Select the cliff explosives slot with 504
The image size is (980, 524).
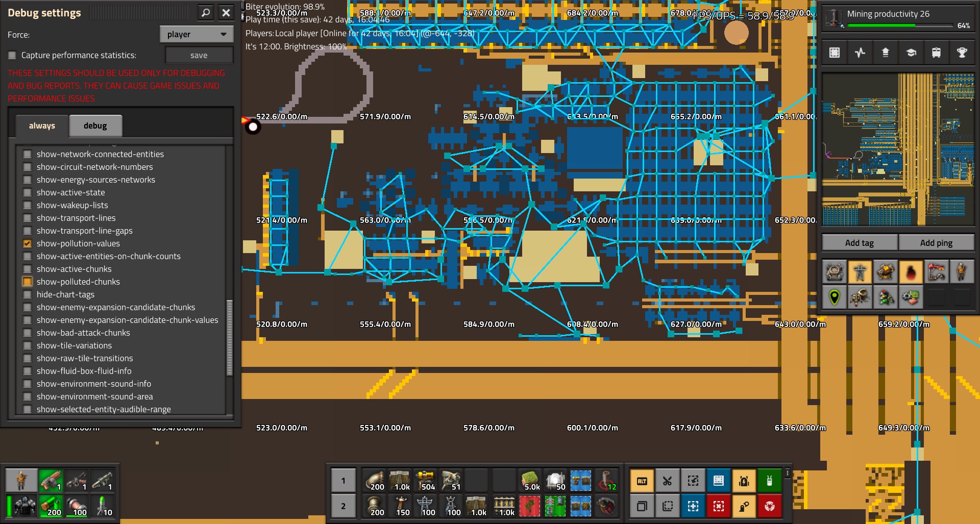click(425, 481)
